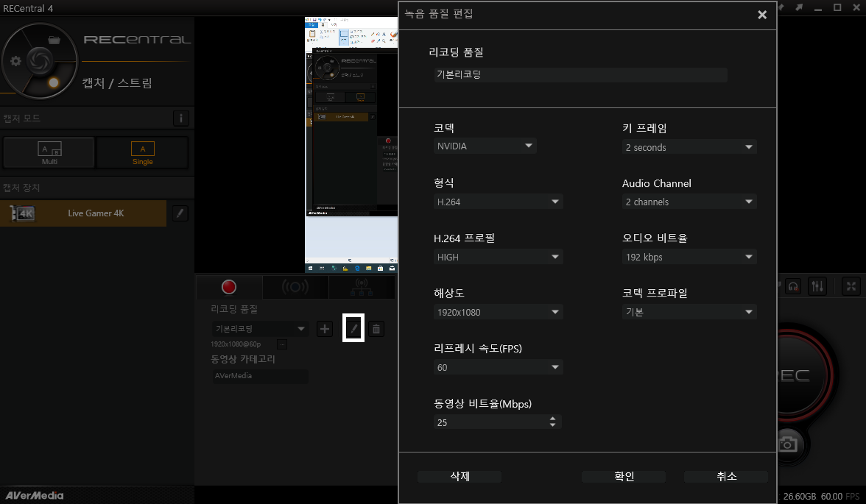Expand the 리프레시 속도(FPS) 60 dropdown

[498, 367]
